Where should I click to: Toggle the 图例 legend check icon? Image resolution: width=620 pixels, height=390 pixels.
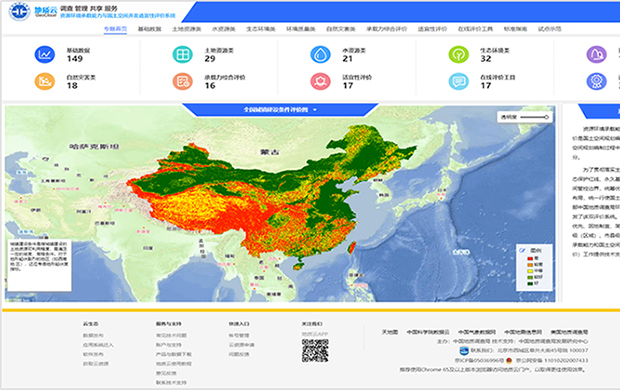(x=522, y=250)
